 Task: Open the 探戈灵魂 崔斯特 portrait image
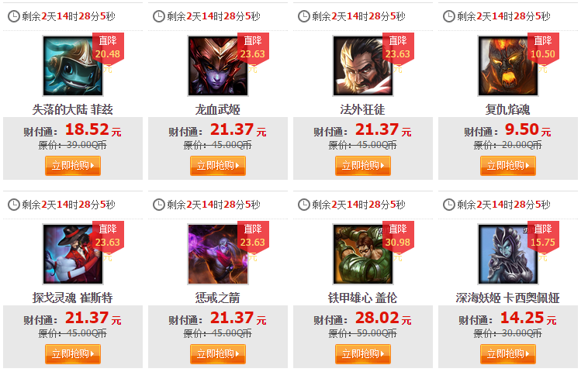pos(73,254)
